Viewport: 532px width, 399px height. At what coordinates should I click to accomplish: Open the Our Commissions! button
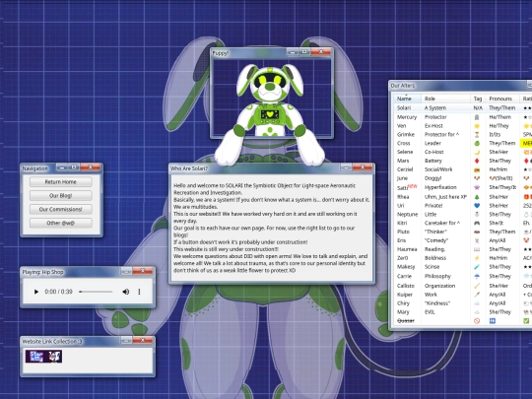(61, 209)
